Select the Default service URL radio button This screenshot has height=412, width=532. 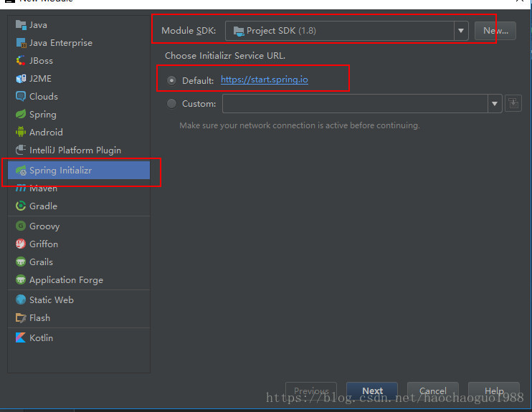(171, 81)
